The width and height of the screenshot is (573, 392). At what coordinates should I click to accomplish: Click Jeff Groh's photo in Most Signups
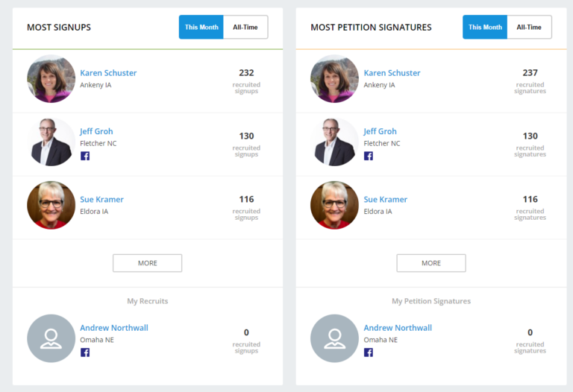pos(51,142)
